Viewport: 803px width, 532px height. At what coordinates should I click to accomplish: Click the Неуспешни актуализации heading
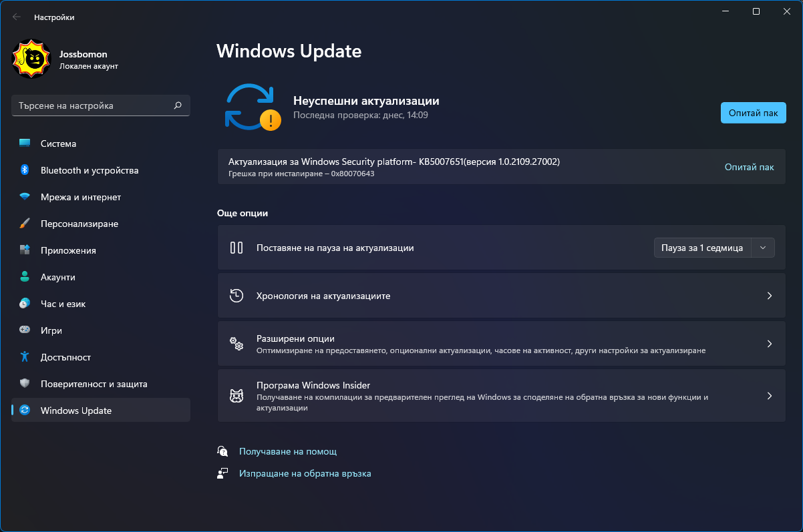tap(366, 101)
